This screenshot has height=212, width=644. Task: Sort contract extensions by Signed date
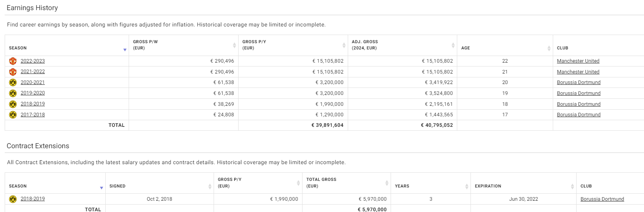click(210, 186)
